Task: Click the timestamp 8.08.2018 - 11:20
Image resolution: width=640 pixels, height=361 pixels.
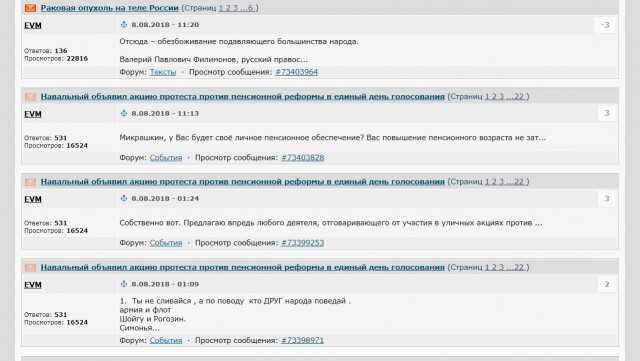Action: coord(165,25)
